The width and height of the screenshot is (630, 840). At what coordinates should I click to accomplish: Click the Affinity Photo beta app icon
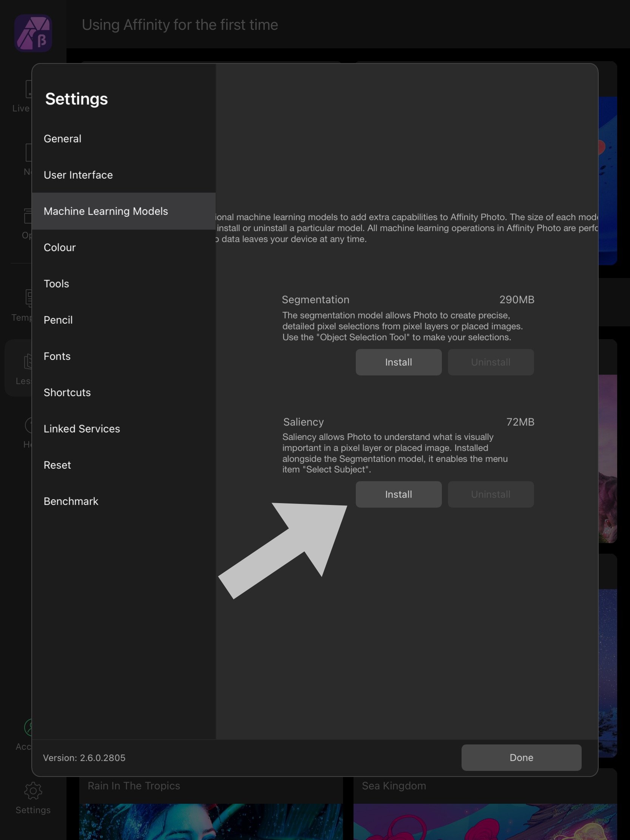[x=33, y=33]
